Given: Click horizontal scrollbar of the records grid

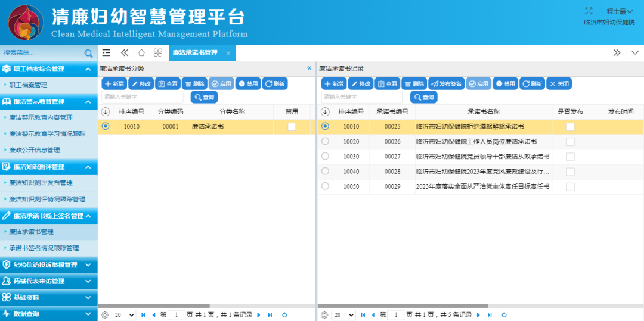Looking at the screenshot, I should coord(403,306).
